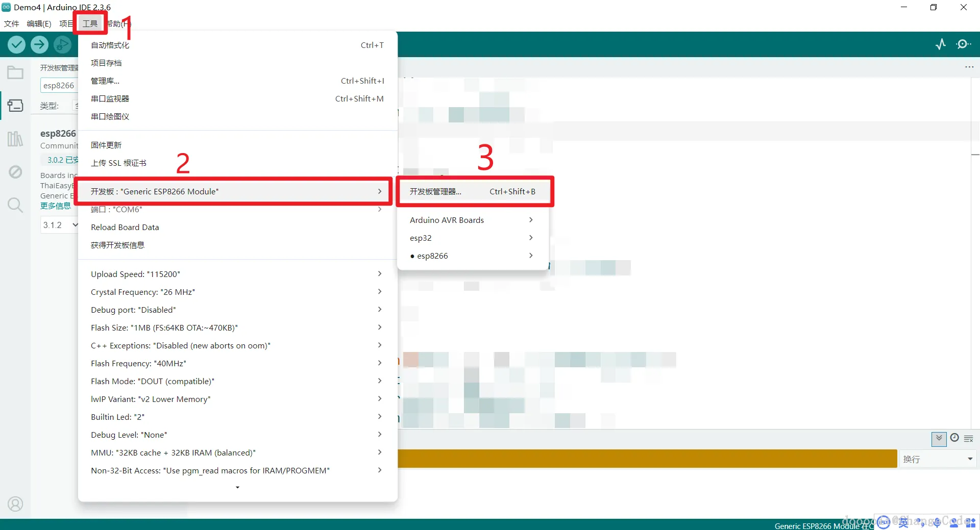980x530 pixels.
Task: Click the Upload arrow button
Action: (39, 45)
